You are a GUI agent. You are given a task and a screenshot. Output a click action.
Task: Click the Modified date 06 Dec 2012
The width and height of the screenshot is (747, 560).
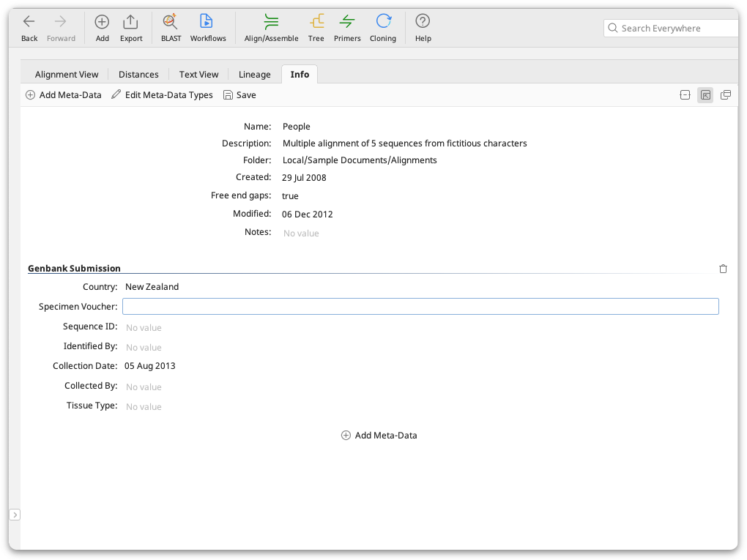[x=308, y=214]
